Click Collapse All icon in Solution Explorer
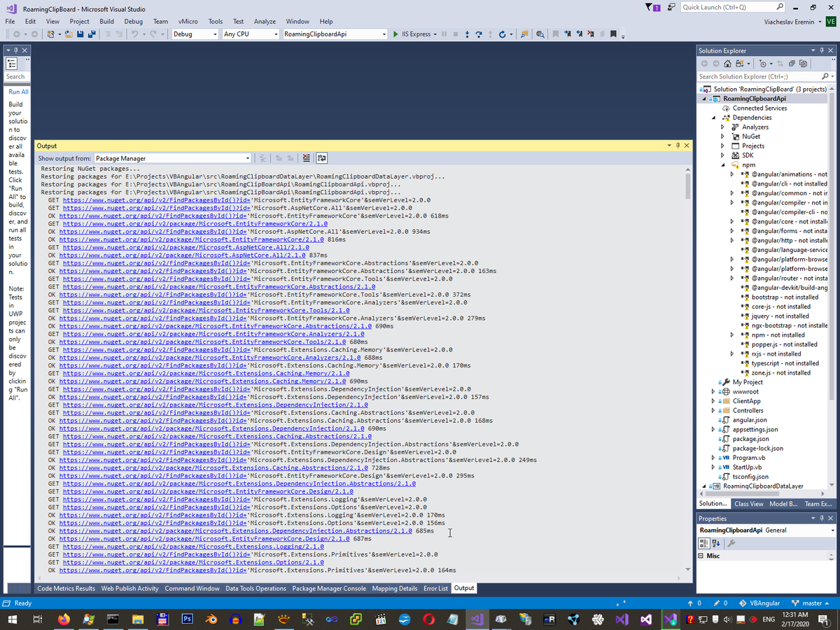The image size is (840, 630). click(x=792, y=64)
